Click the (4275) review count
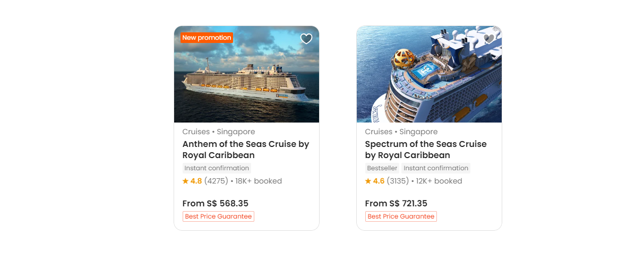The height and width of the screenshot is (261, 644). click(x=216, y=181)
